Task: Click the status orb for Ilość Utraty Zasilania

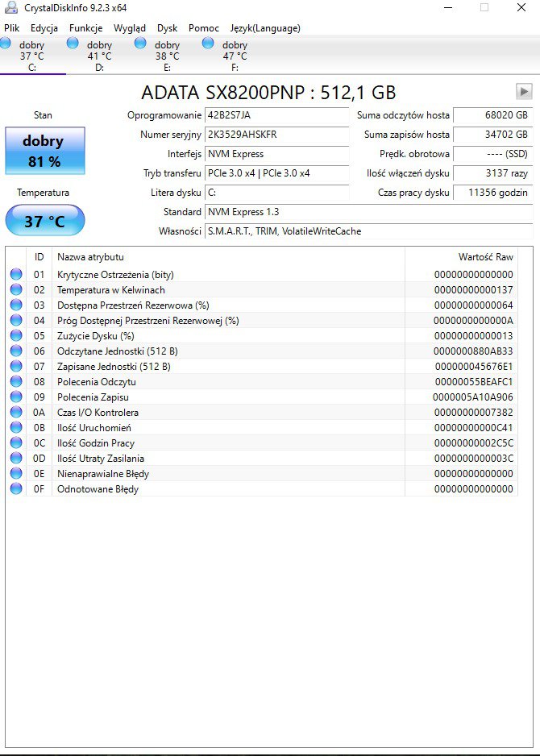Action: click(x=16, y=458)
